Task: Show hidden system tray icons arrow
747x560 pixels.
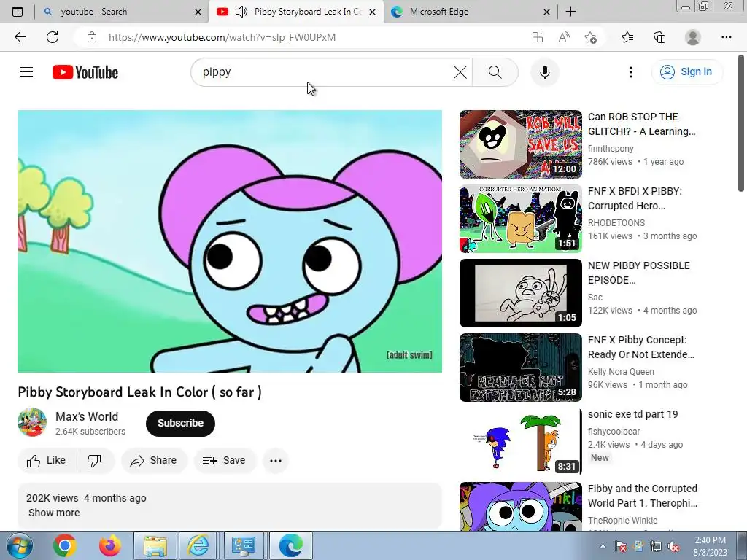Action: point(603,546)
